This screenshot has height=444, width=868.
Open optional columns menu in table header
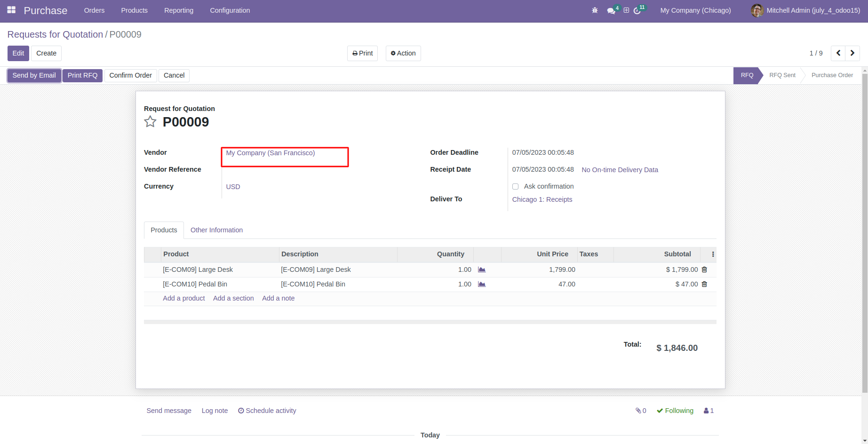point(713,254)
